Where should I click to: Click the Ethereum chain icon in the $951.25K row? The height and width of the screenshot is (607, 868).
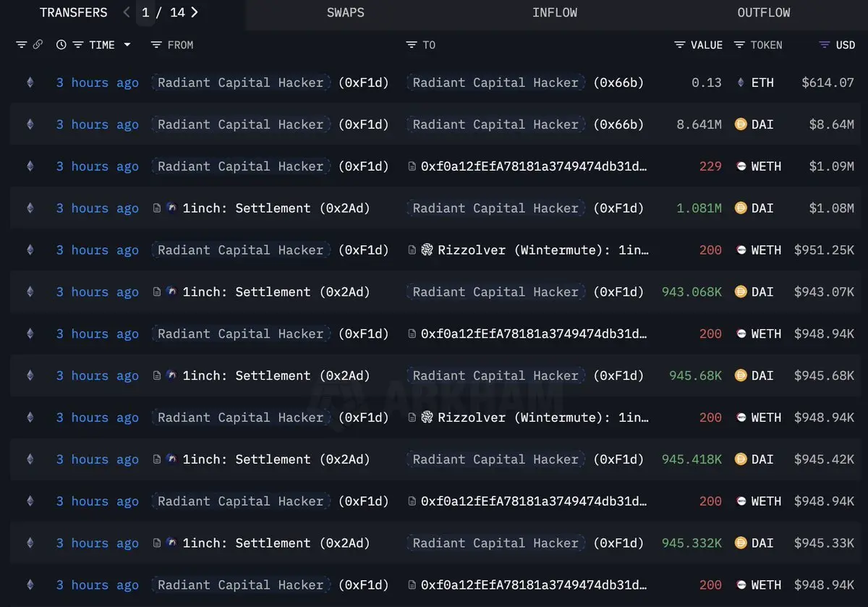pyautogui.click(x=30, y=250)
